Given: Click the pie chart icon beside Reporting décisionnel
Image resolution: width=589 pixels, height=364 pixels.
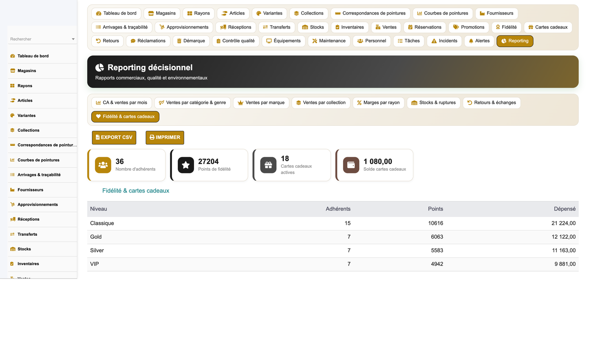Looking at the screenshot, I should point(99,68).
